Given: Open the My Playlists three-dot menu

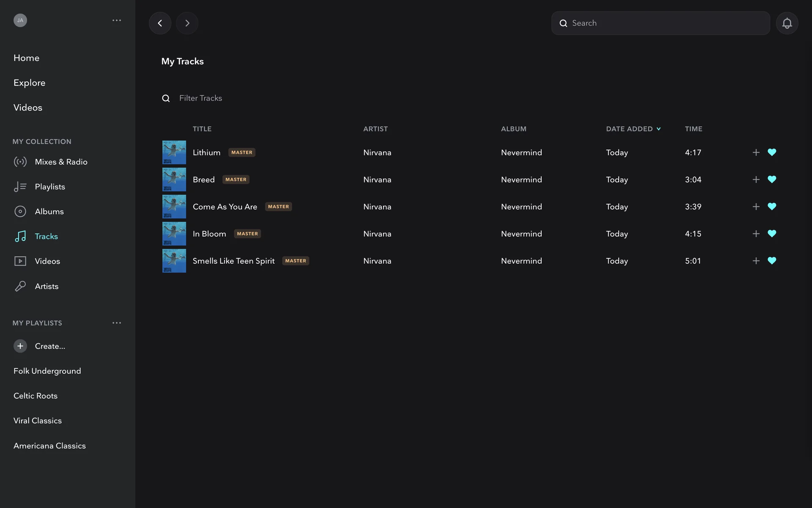Looking at the screenshot, I should pos(117,323).
